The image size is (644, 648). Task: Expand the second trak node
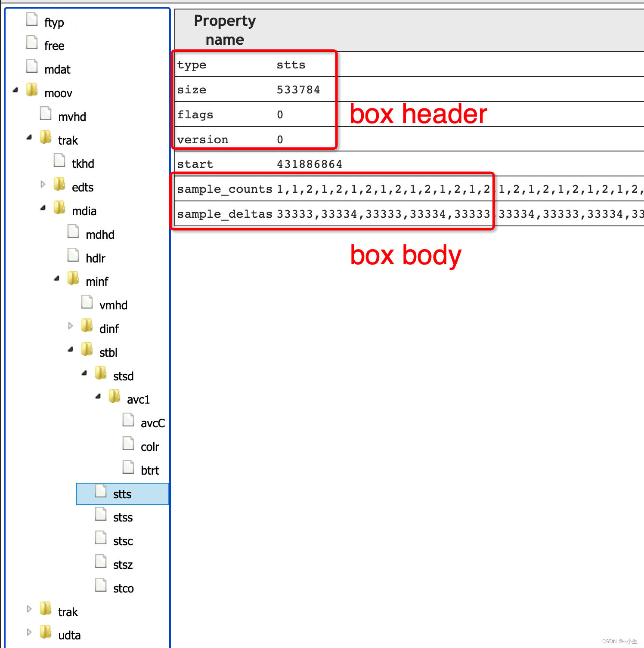coord(29,609)
